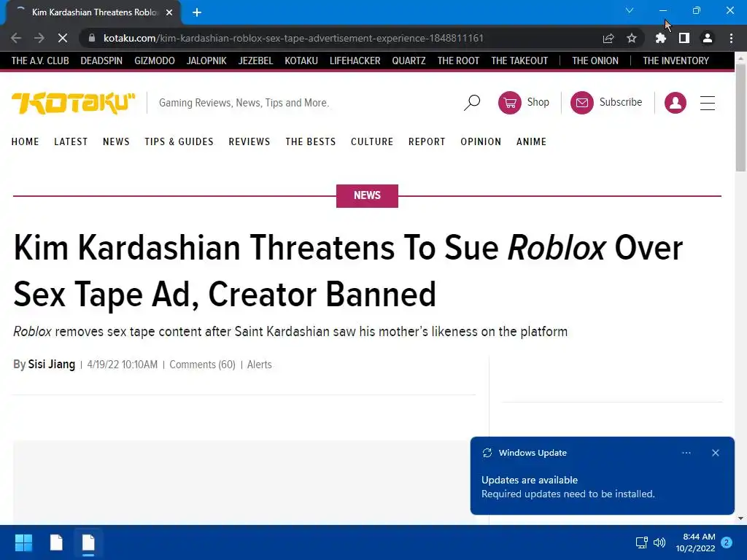The height and width of the screenshot is (560, 747).
Task: Stop page loading with X button
Action: tap(63, 38)
